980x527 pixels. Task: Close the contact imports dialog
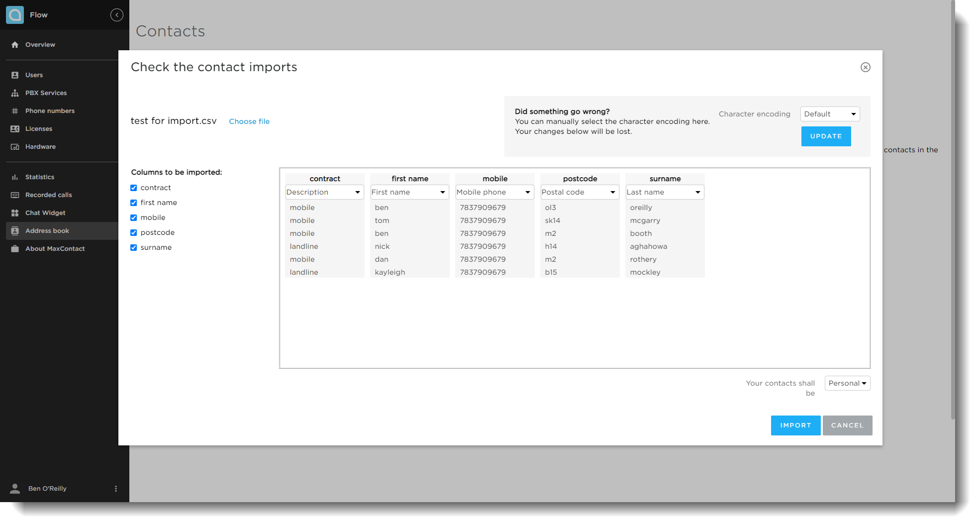[866, 67]
